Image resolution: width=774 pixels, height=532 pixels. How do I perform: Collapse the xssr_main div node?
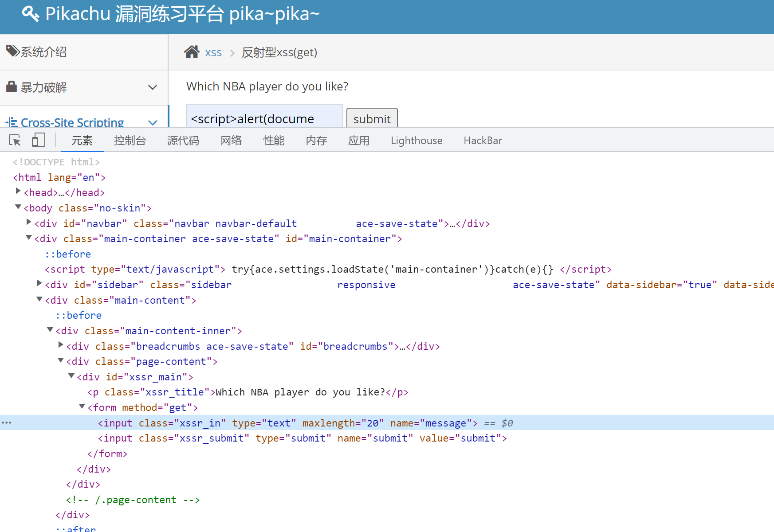coord(71,376)
